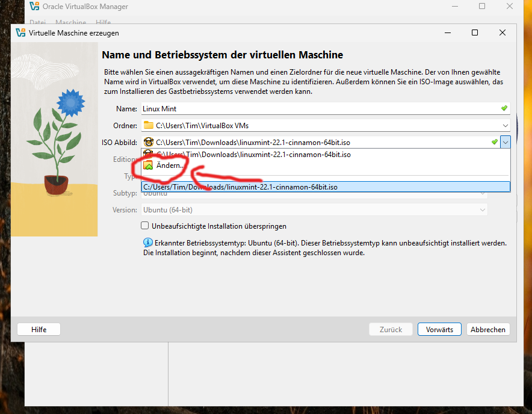This screenshot has width=532, height=414.
Task: Click the greyed-out Zurück button
Action: pyautogui.click(x=391, y=330)
